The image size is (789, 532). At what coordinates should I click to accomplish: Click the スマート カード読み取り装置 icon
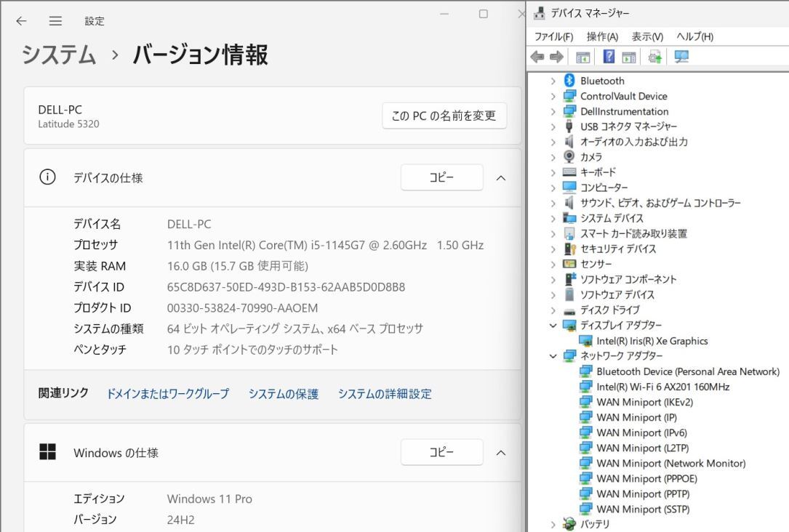pos(569,233)
